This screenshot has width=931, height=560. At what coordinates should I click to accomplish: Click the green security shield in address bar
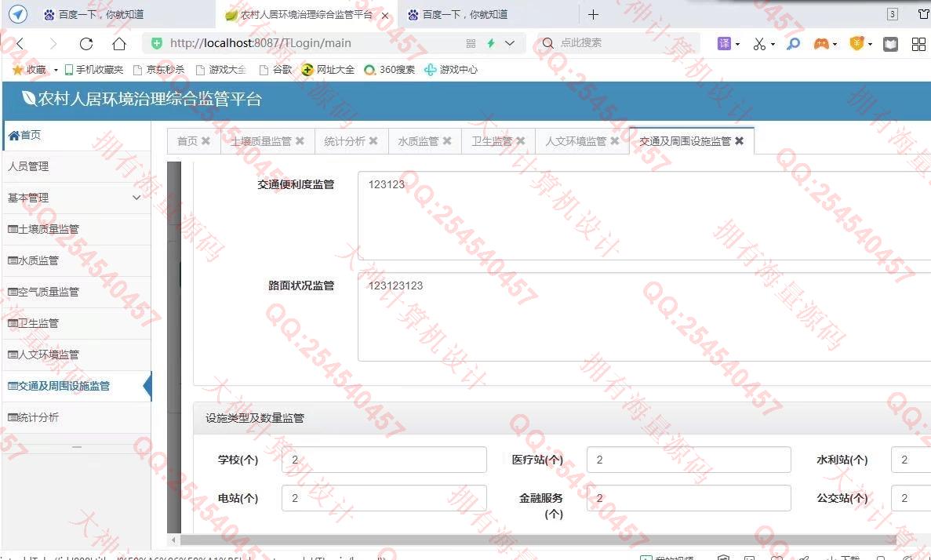(x=157, y=43)
